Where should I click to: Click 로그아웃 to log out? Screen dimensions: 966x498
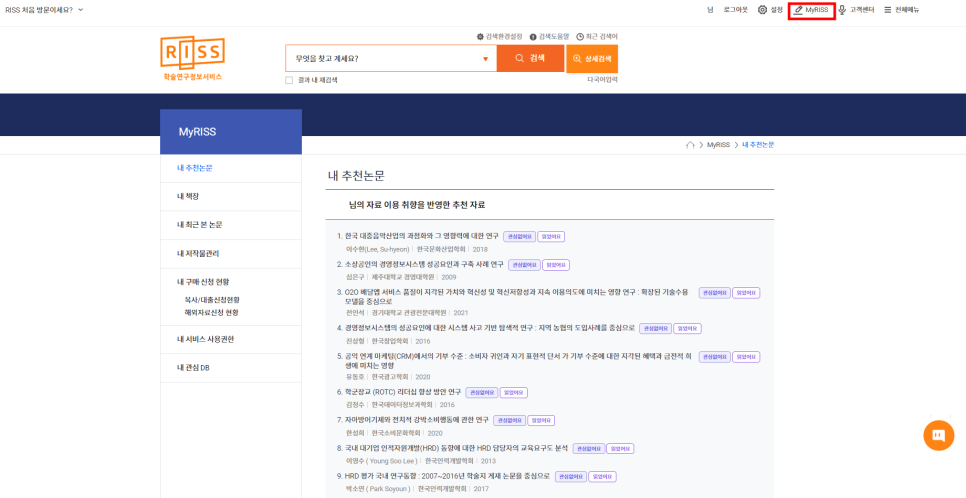click(735, 10)
